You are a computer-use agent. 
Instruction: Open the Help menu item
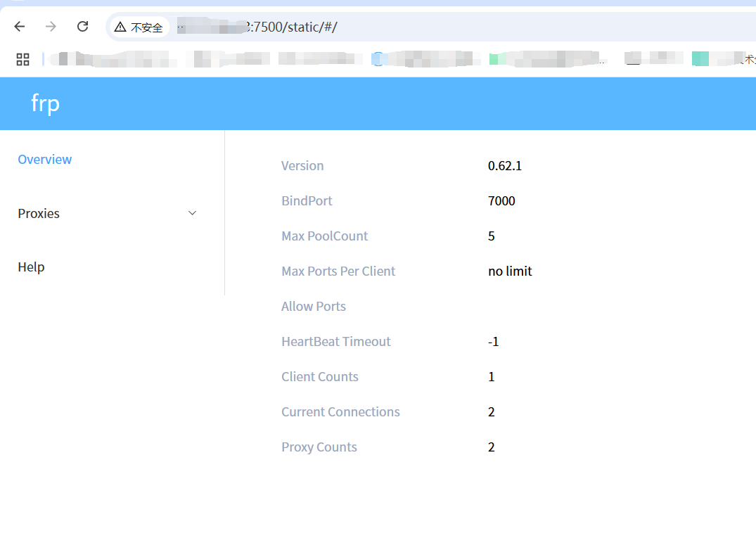(x=31, y=267)
